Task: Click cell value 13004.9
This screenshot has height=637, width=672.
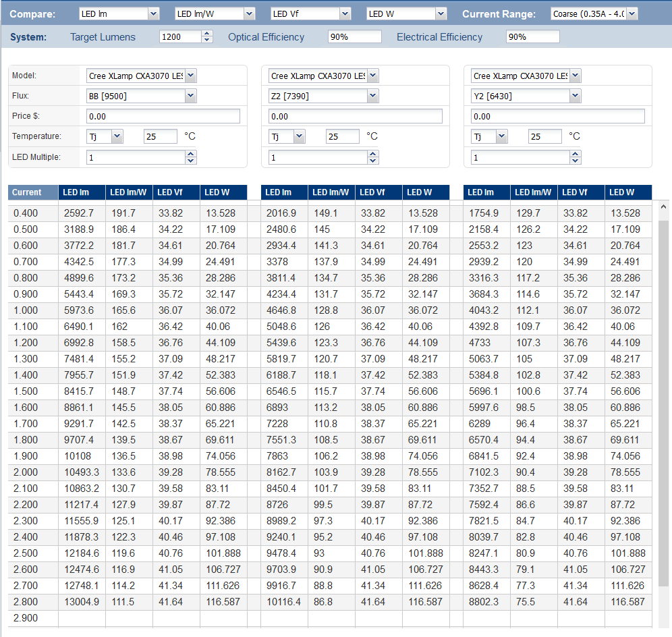Action: (x=82, y=602)
